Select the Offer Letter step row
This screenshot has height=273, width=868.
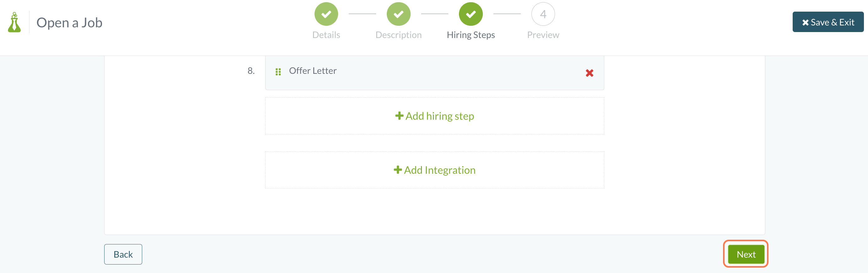434,73
